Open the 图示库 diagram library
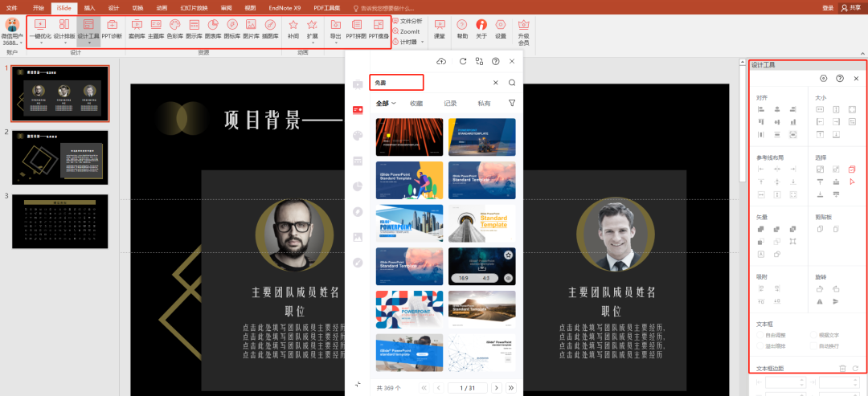Screen dimensions: 868x396 194,29
